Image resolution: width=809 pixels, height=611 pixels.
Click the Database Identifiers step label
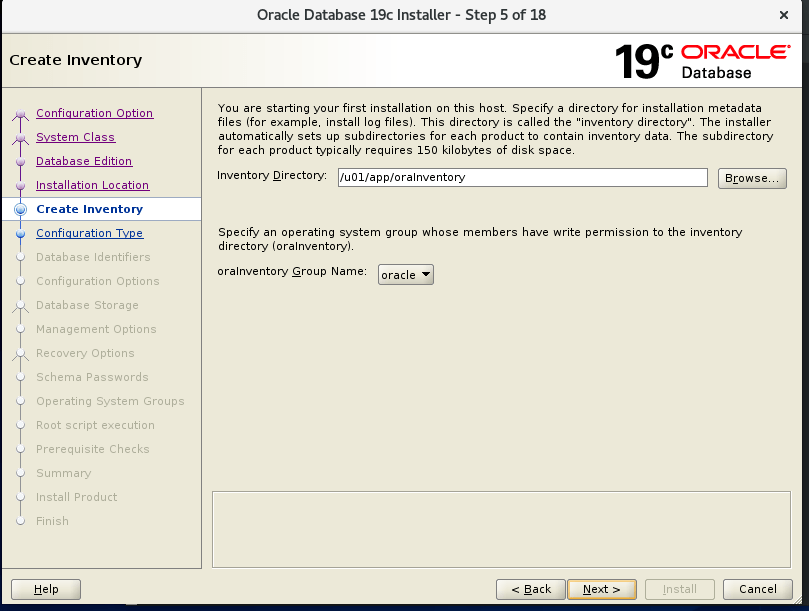(93, 257)
